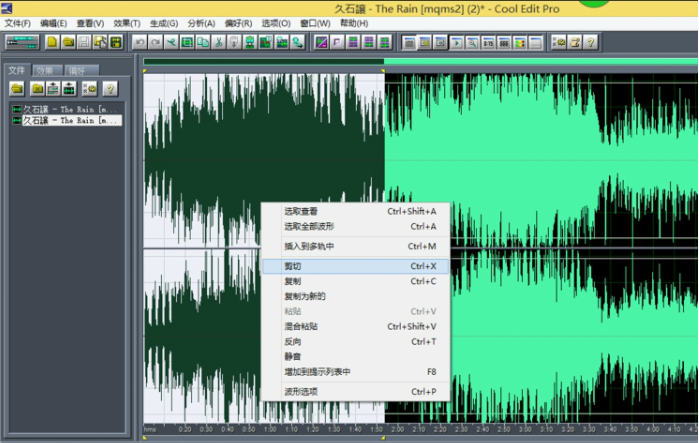Screen dimensions: 699x443
Task: Open file using main toolbar folder icon
Action: coord(68,42)
